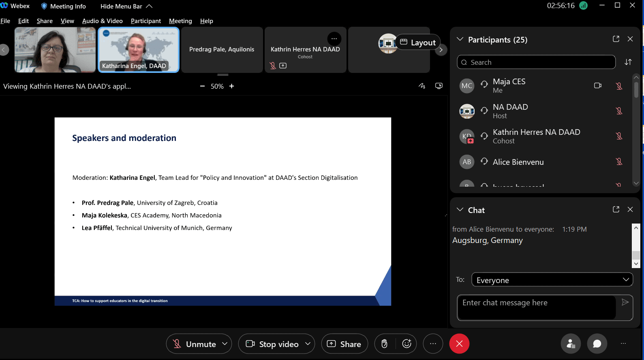Click the participant Search field

536,62
